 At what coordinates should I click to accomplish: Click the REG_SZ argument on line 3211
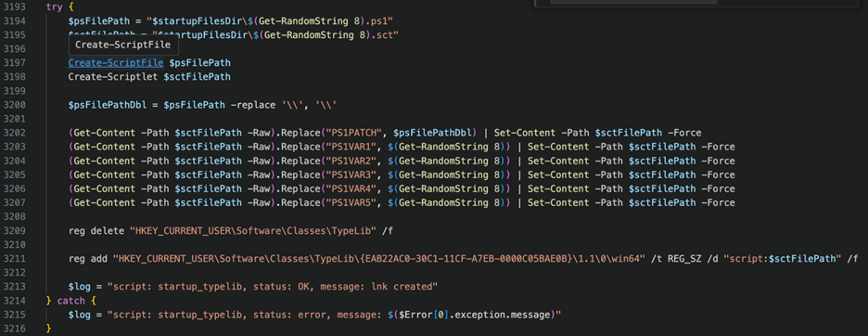pyautogui.click(x=683, y=259)
